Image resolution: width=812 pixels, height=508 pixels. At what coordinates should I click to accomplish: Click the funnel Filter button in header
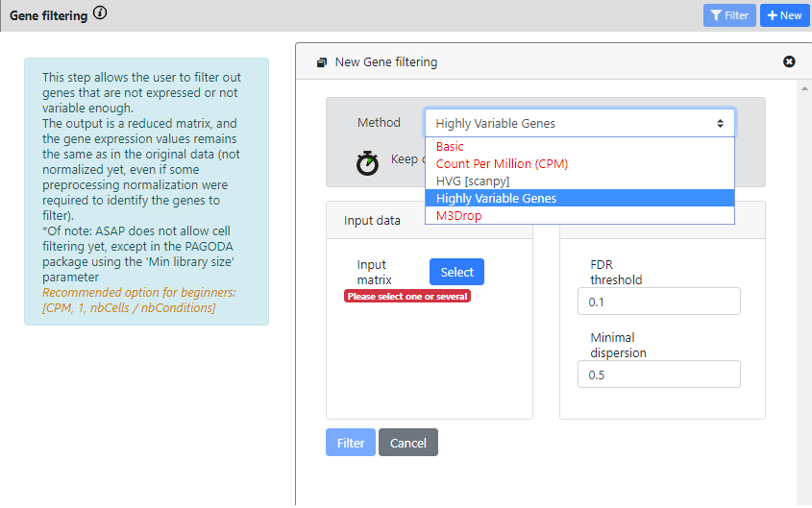pos(728,15)
